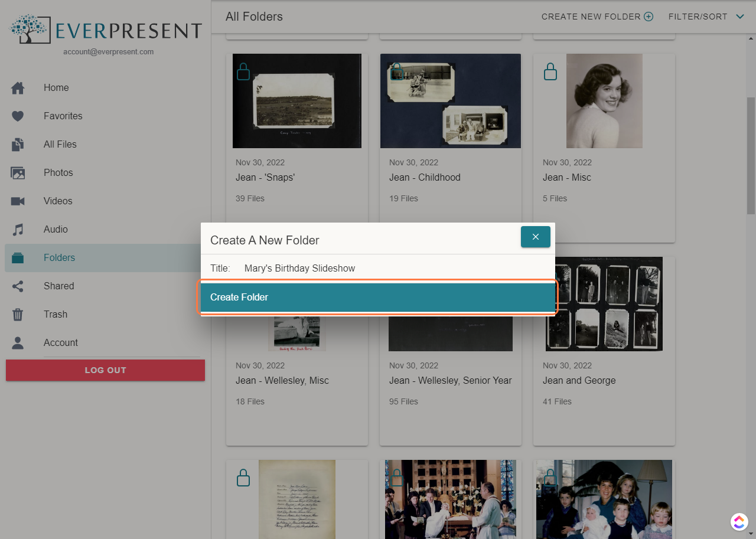756x539 pixels.
Task: Toggle lock on the family group photo folder
Action: pyautogui.click(x=550, y=478)
